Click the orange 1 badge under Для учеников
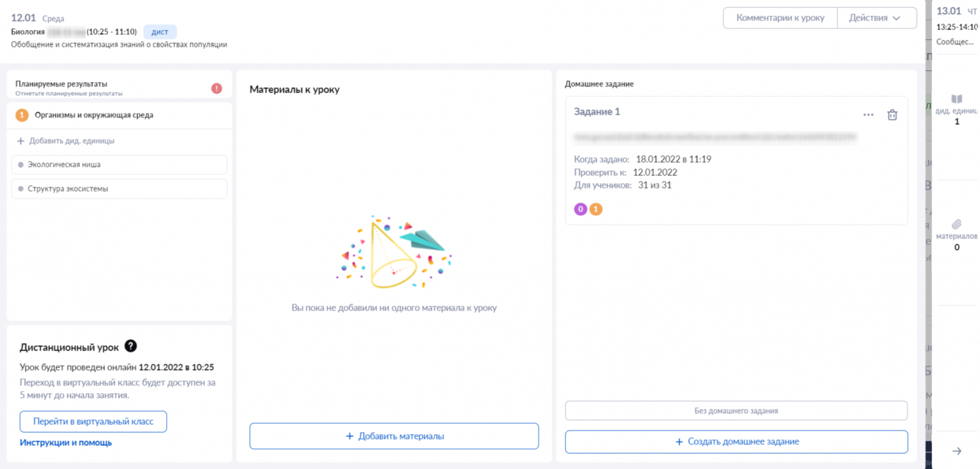 pos(596,209)
